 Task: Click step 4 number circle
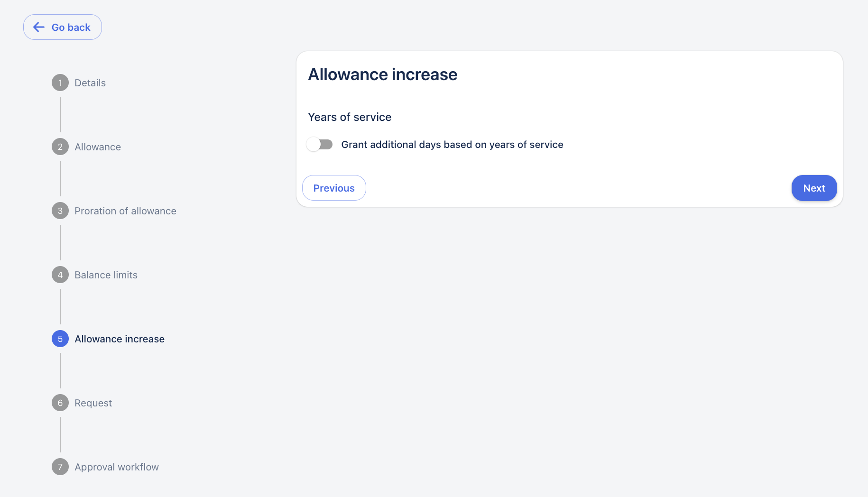click(x=60, y=275)
